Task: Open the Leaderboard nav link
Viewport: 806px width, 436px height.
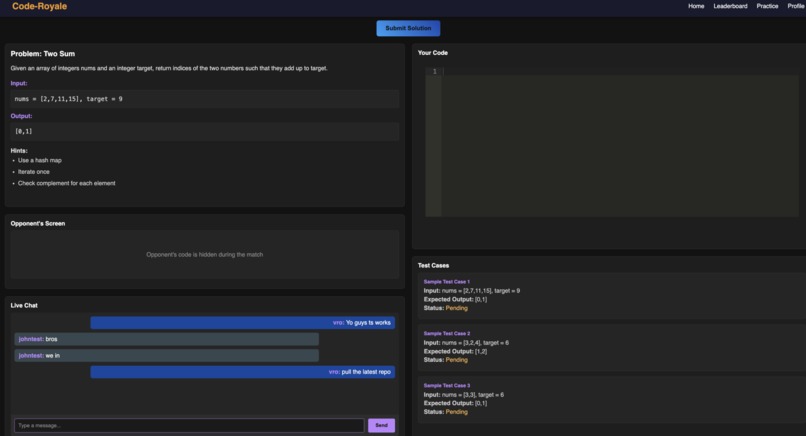Action: click(x=730, y=6)
